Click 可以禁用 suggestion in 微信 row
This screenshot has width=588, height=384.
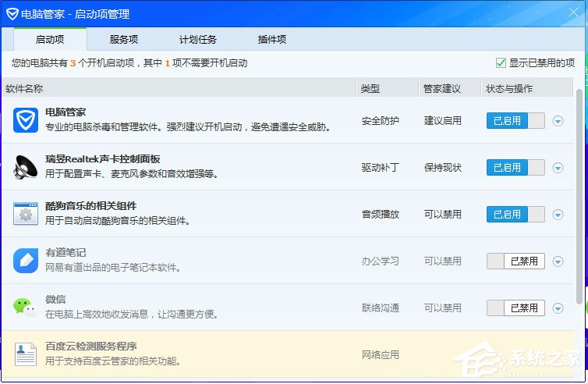pyautogui.click(x=442, y=308)
